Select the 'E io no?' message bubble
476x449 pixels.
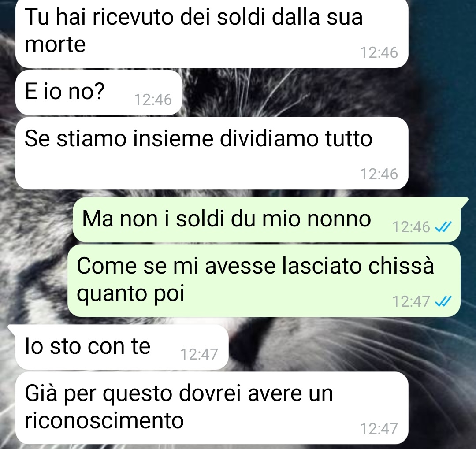pos(99,92)
